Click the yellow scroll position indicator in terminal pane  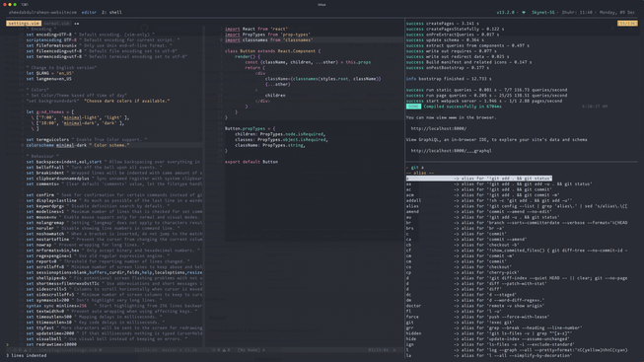click(x=627, y=24)
